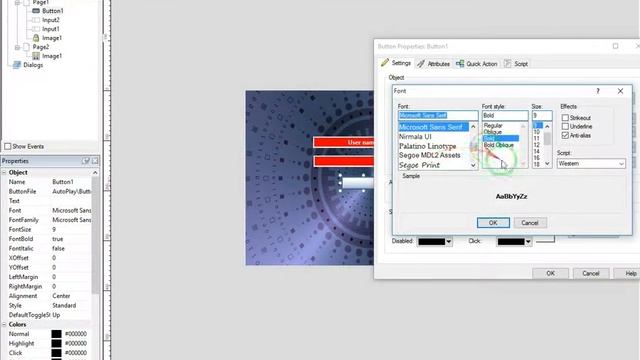The height and width of the screenshot is (360, 640).
Task: Click OK in Button Properties window
Action: coord(550,273)
